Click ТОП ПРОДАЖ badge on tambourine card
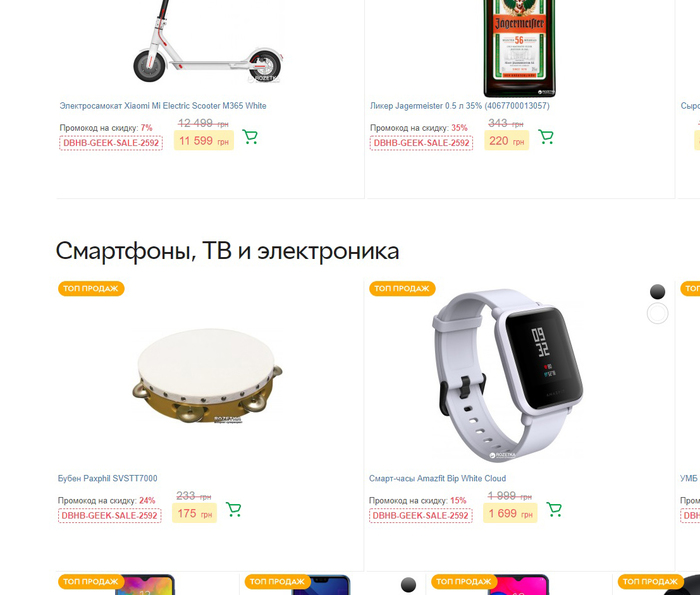Viewport: 700px width, 595px height. 91,288
